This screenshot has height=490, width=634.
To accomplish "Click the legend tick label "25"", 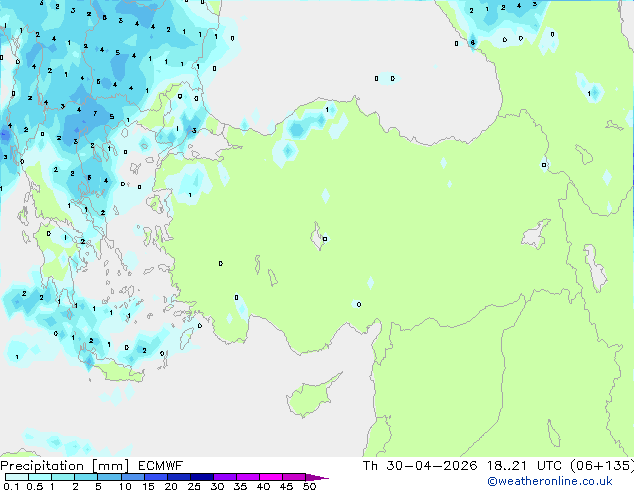I will [x=194, y=486].
